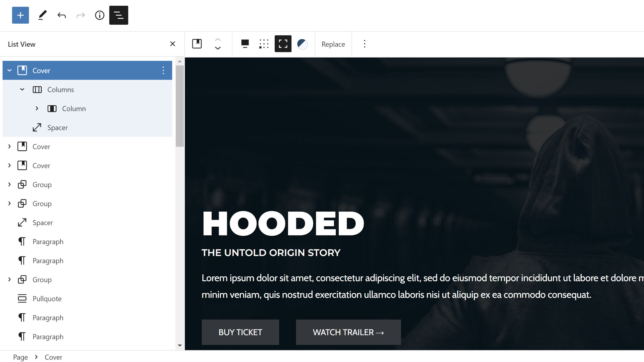
Task: Open block toolbar Options three-dot menu
Action: click(364, 44)
